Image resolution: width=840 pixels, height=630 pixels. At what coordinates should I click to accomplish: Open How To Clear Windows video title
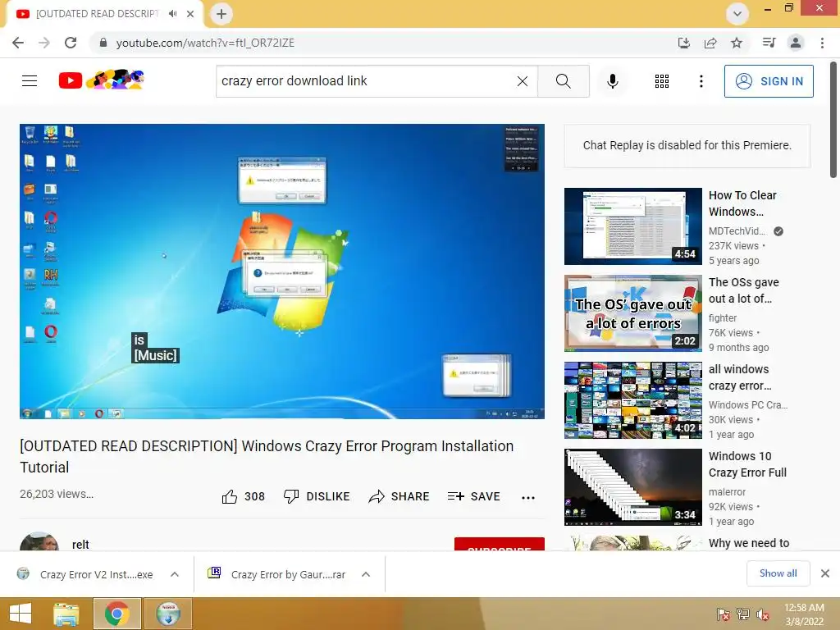click(x=742, y=203)
